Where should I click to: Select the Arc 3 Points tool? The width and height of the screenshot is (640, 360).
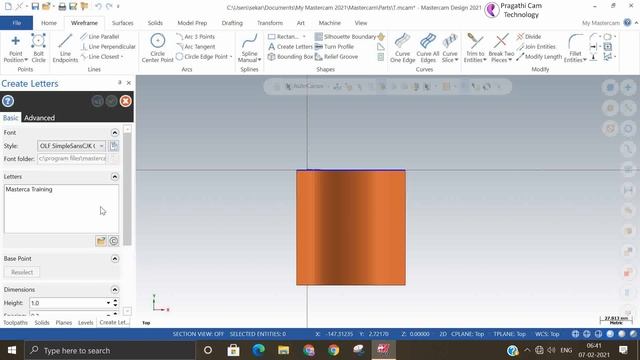[x=196, y=37]
